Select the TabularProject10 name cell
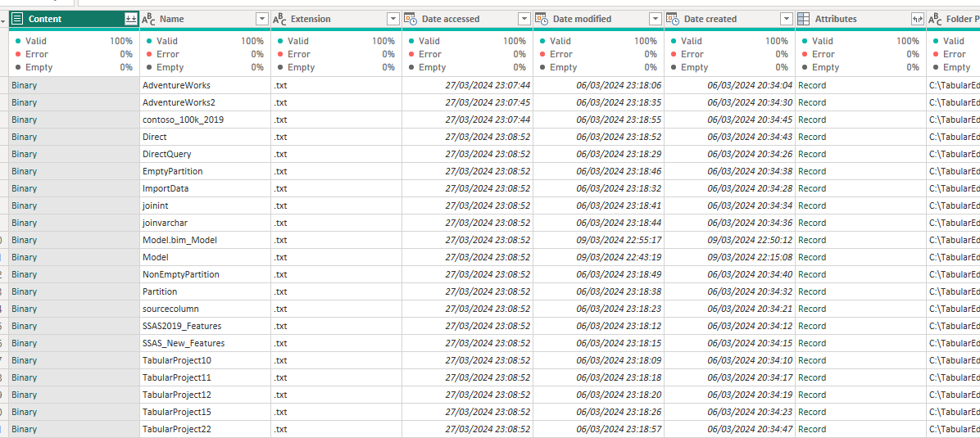 205,360
